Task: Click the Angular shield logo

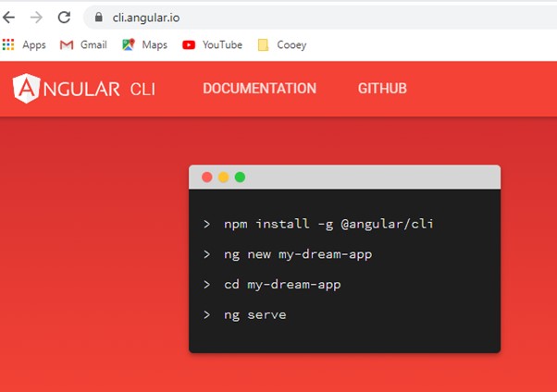Action: click(x=26, y=88)
